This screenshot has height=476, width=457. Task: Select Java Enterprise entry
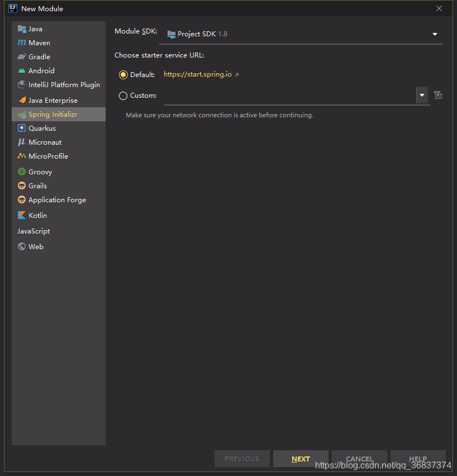[59, 100]
